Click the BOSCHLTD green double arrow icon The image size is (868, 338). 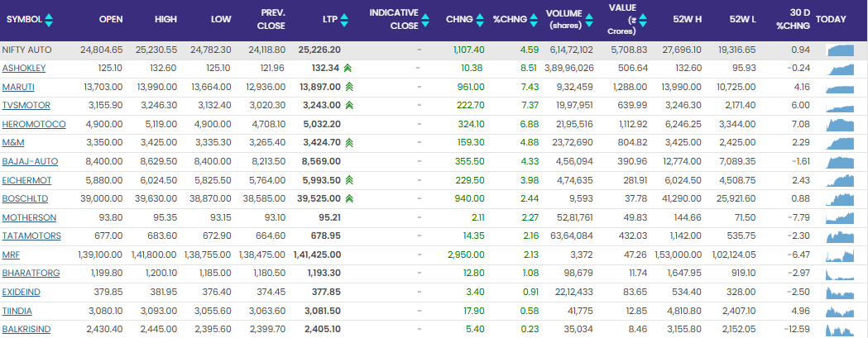coord(349,198)
